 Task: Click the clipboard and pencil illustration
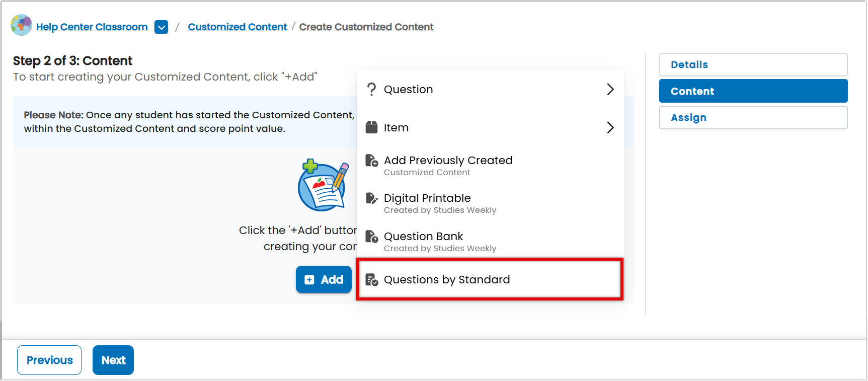323,185
